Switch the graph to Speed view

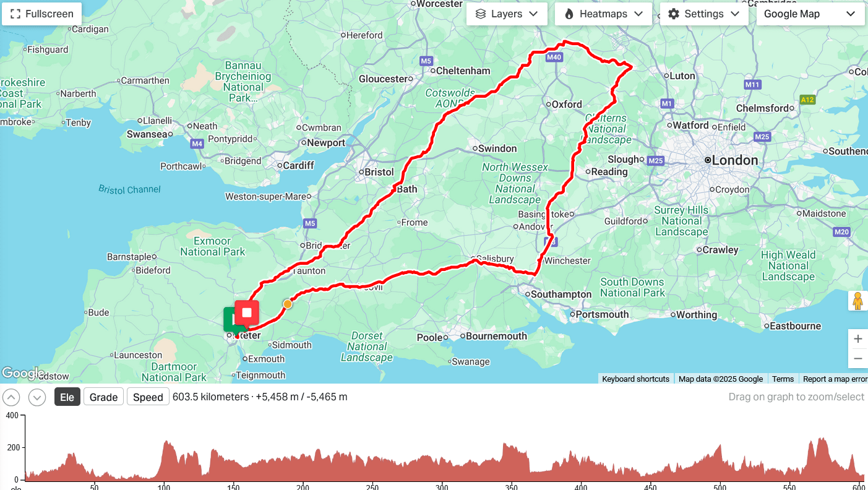tap(148, 397)
